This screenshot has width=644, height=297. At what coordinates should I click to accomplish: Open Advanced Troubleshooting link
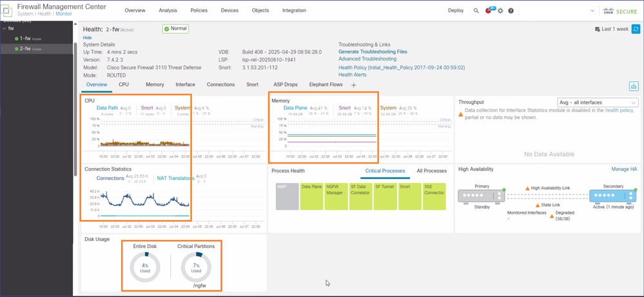367,59
